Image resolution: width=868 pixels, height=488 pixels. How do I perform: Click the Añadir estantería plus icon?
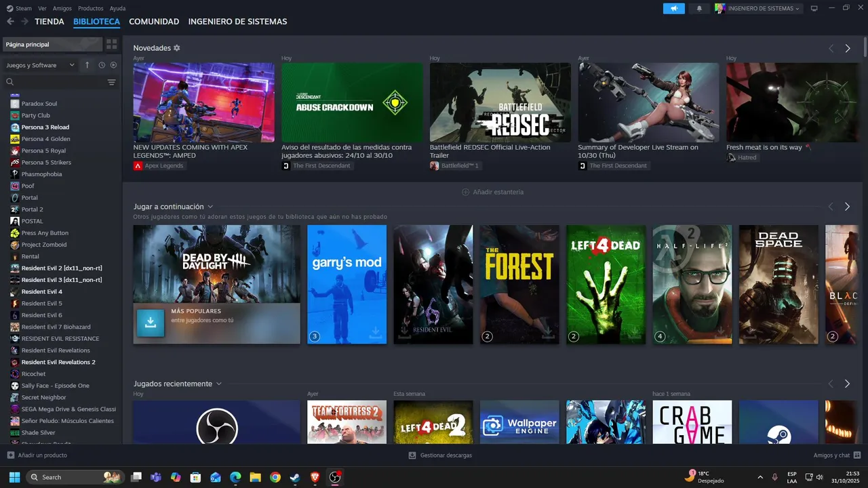point(465,192)
